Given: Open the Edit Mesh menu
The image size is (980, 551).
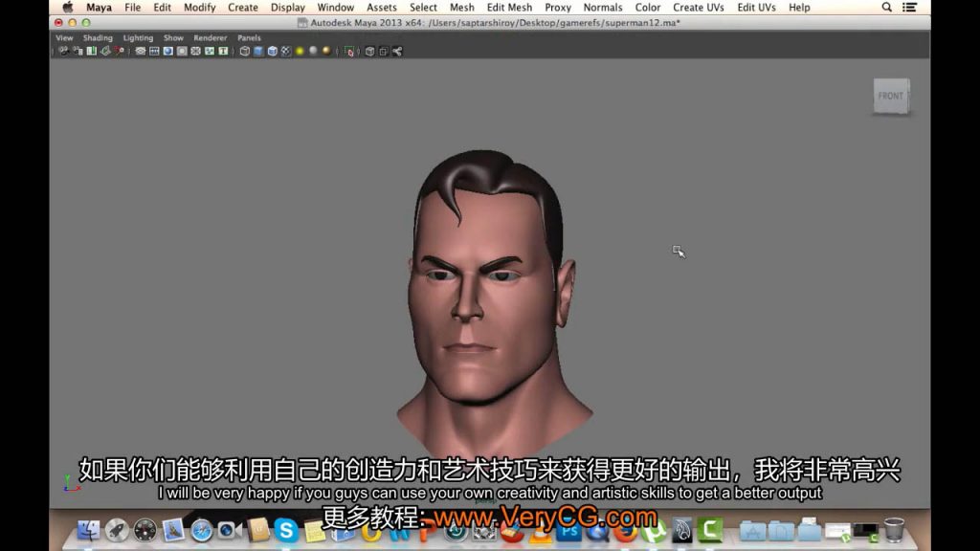Looking at the screenshot, I should [x=509, y=8].
